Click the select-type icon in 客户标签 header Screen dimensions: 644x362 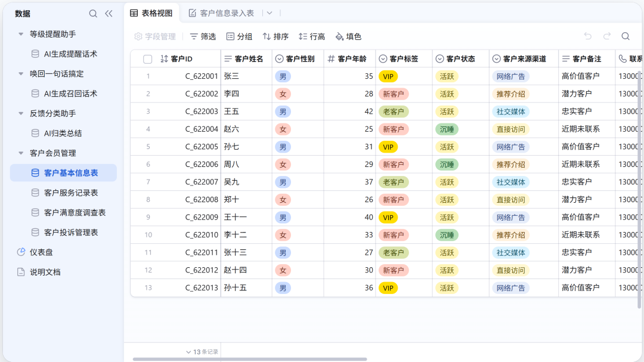coord(383,59)
